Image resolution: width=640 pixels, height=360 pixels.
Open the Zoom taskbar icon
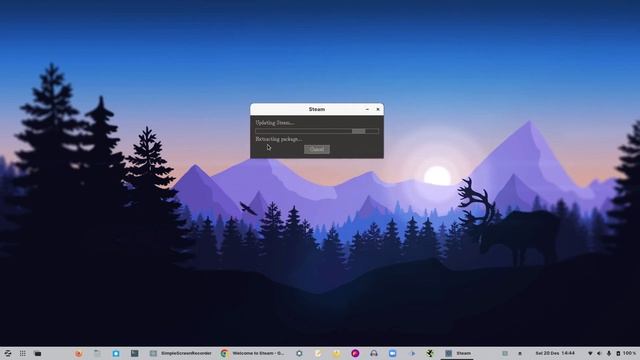[x=392, y=353]
